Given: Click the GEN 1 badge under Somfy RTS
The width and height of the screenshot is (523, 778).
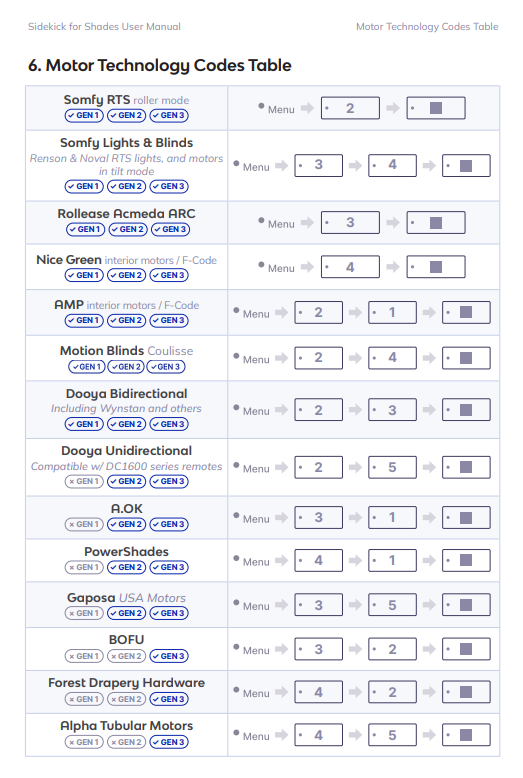Looking at the screenshot, I should tap(84, 115).
